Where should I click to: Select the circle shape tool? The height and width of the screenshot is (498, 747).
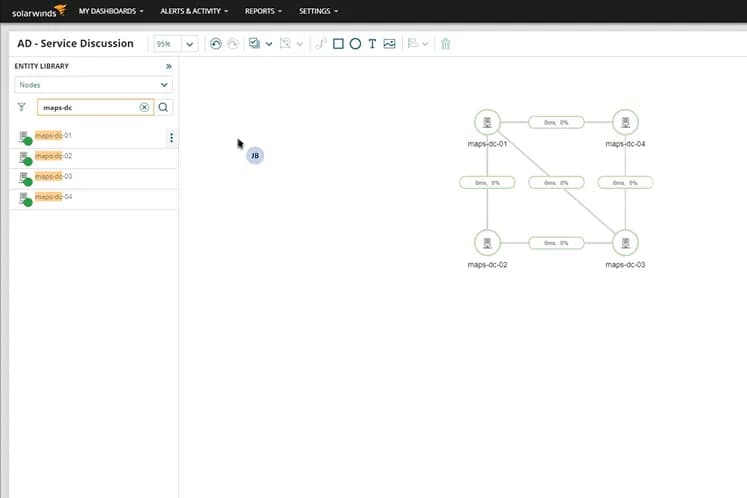coord(355,44)
